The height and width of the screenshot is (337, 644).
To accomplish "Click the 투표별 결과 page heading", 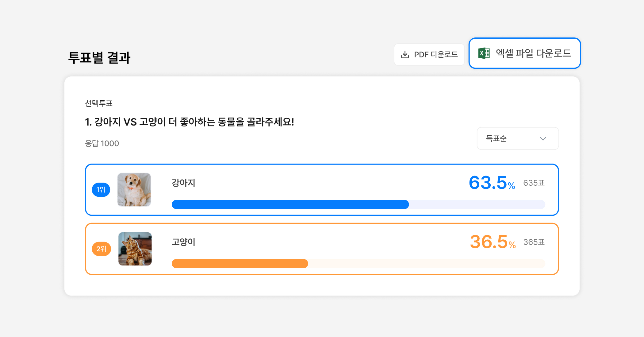I will pyautogui.click(x=99, y=58).
